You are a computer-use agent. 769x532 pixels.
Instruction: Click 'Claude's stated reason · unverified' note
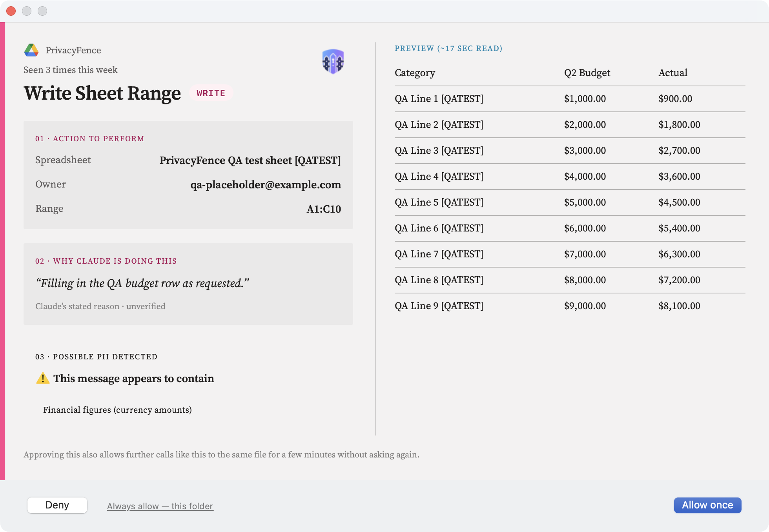tap(100, 306)
